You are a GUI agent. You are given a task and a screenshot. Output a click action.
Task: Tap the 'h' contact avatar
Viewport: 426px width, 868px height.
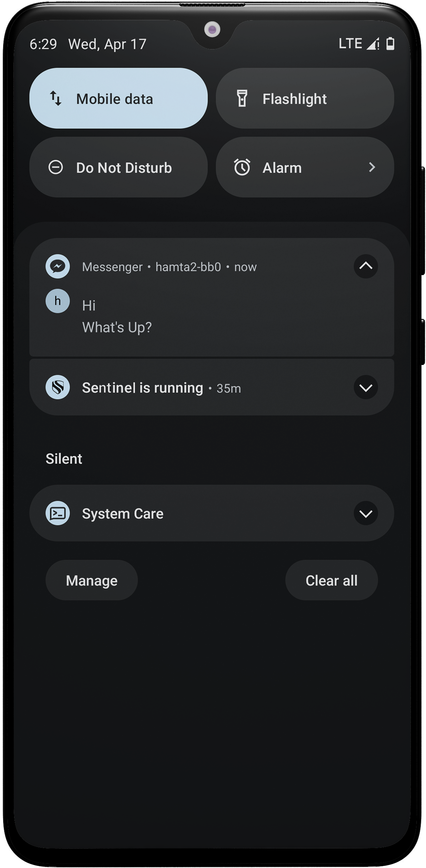[x=58, y=301]
